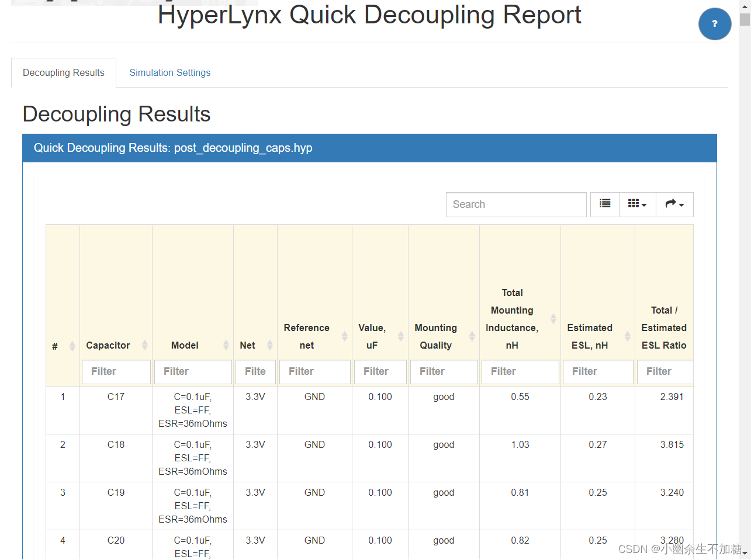751x560 pixels.
Task: Click the Model column header
Action: pyautogui.click(x=185, y=345)
